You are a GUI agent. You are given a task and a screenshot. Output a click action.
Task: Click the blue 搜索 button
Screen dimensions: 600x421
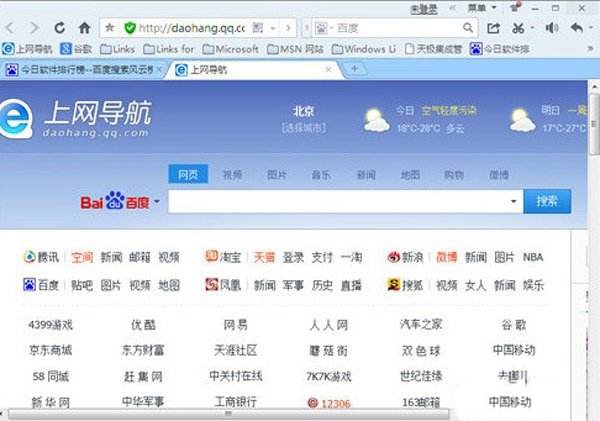(x=547, y=201)
